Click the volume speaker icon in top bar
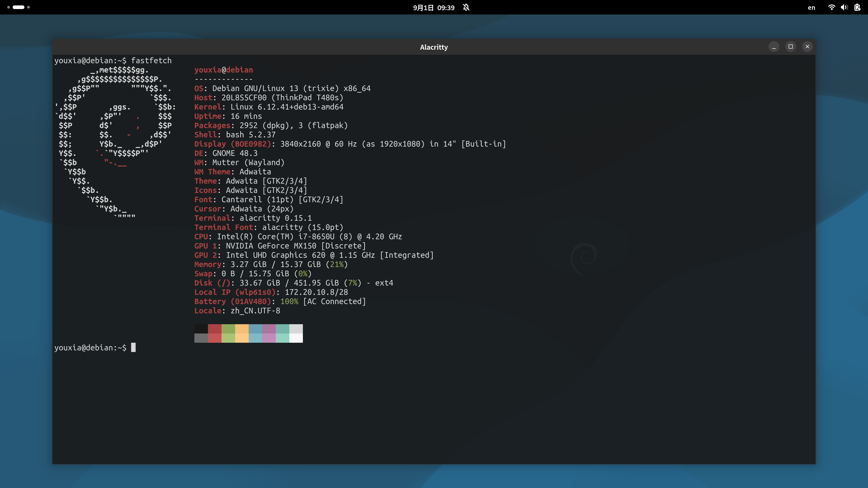 [844, 7]
